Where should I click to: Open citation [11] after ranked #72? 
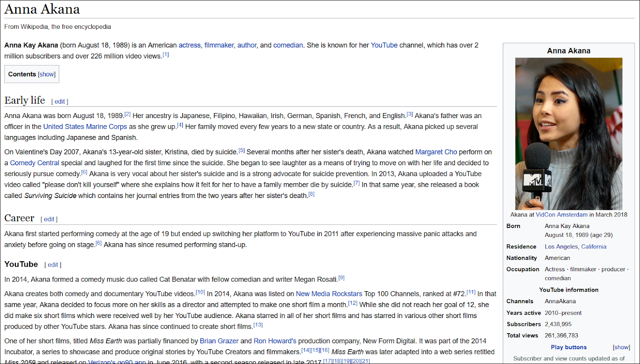pos(471,292)
